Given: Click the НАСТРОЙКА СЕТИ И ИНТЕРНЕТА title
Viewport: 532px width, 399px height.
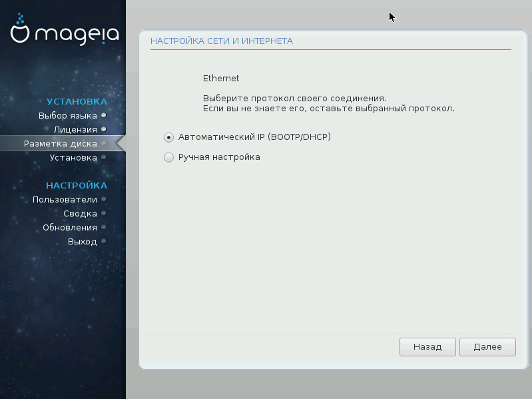Looking at the screenshot, I should (222, 41).
